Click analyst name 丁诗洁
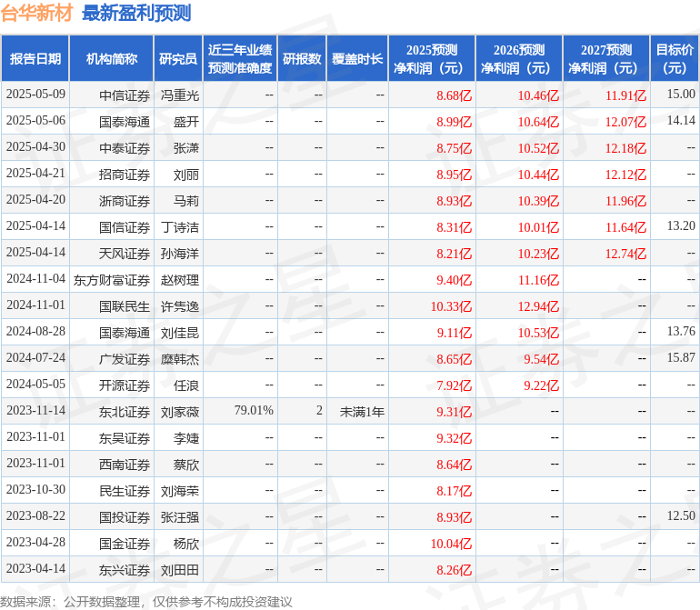Image resolution: width=700 pixels, height=610 pixels. tap(179, 227)
